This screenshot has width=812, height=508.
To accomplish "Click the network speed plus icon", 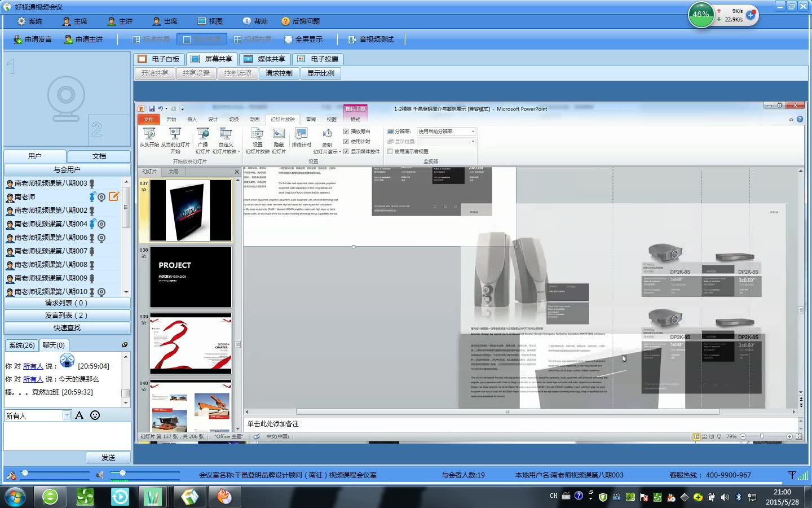I will tap(751, 15).
